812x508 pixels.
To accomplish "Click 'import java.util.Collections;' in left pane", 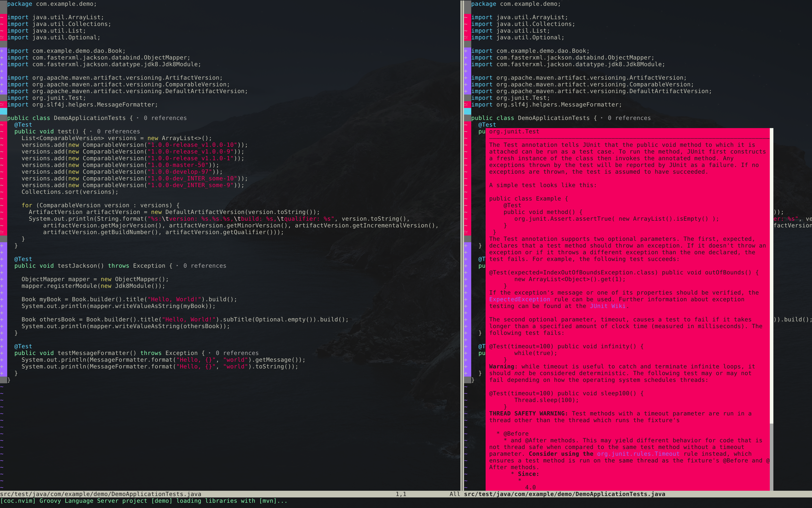I will point(59,24).
